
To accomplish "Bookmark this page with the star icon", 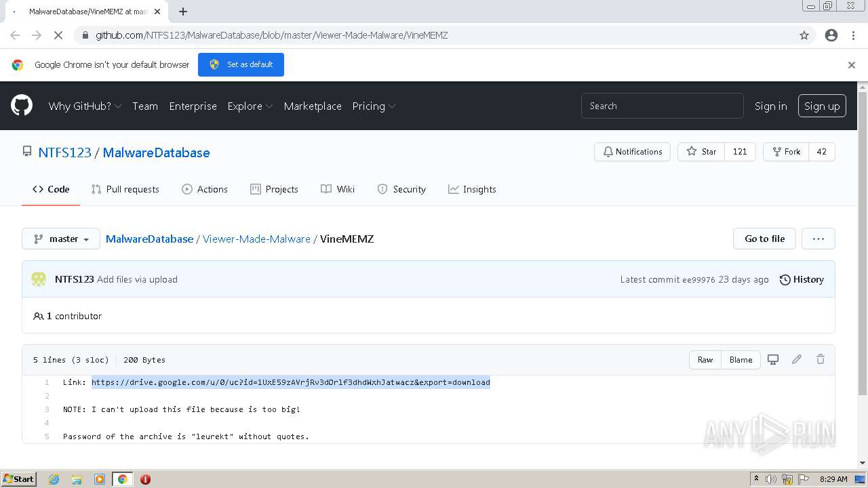I will tap(804, 35).
